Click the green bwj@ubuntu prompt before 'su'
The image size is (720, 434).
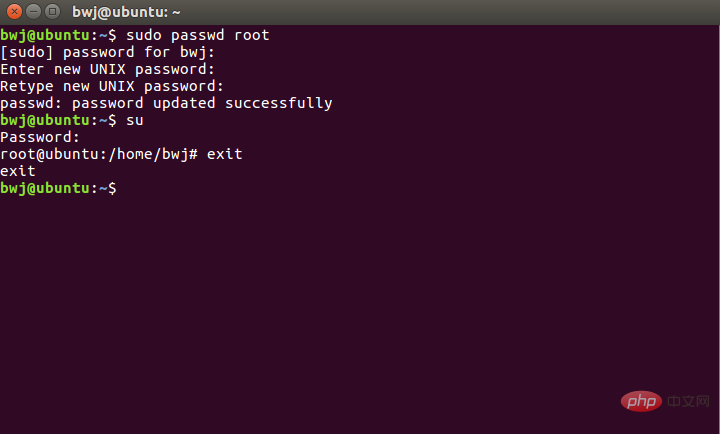tap(45, 120)
